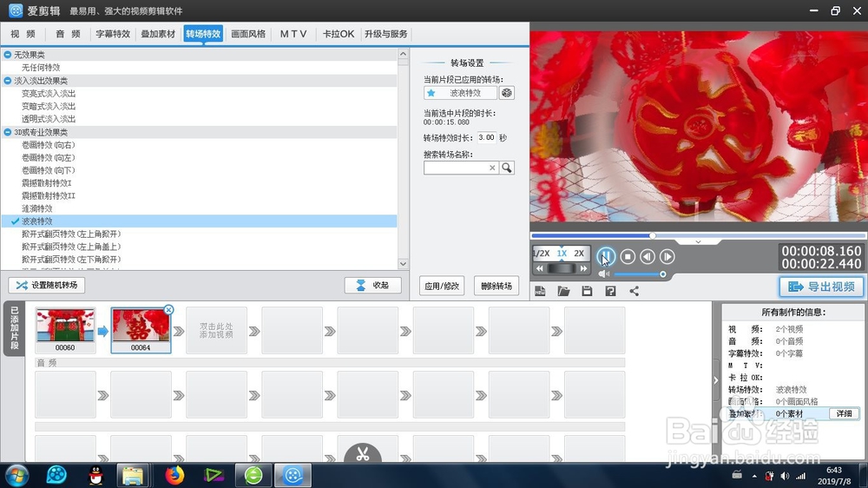868x488 pixels.
Task: Step back one frame
Action: point(648,256)
